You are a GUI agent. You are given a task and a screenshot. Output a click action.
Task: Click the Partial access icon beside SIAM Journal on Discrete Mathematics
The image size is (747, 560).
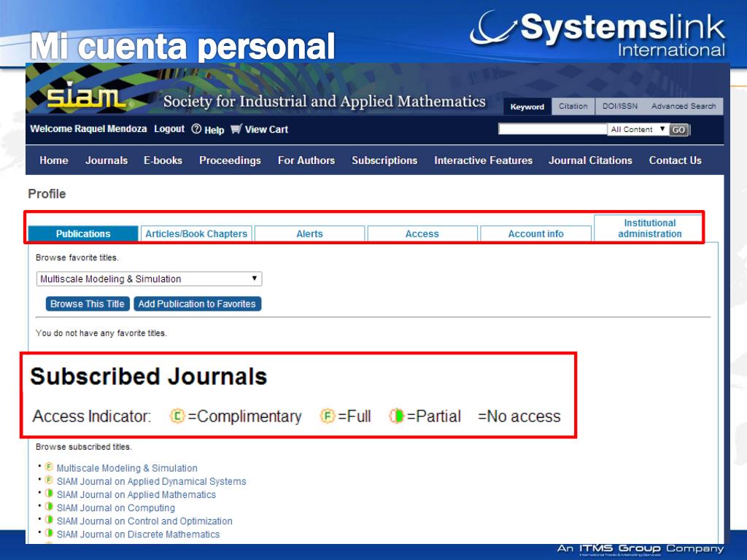coord(49,533)
